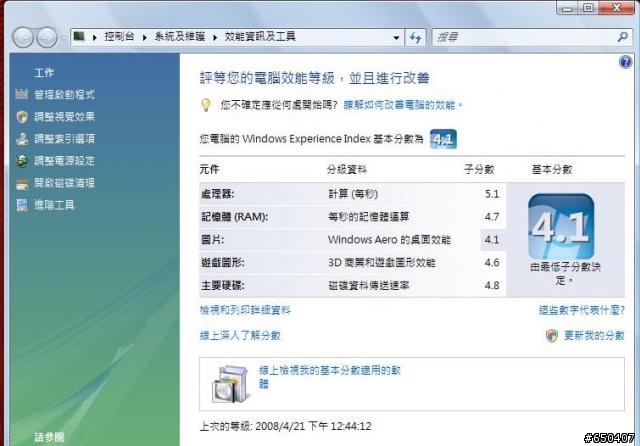Click the 管理啟動程式 icon in sidebar
This screenshot has width=640, height=446.
21,94
